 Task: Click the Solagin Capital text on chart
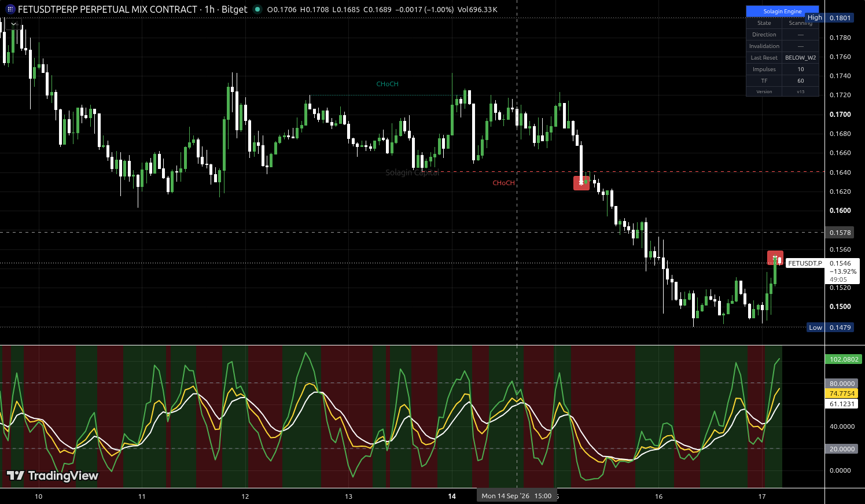pos(413,172)
